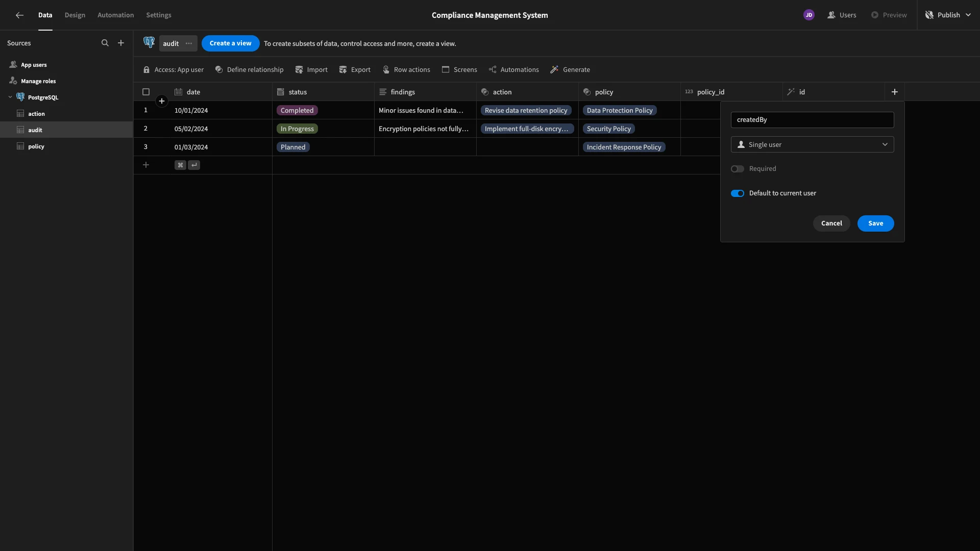This screenshot has width=980, height=551.
Task: Click the Completed status cell
Action: [323, 110]
